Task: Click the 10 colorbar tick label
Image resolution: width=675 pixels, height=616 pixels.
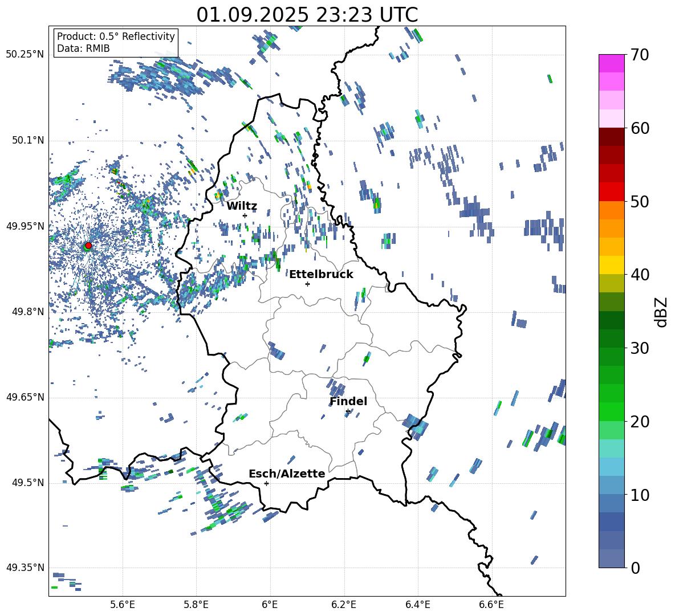Action: pos(640,495)
